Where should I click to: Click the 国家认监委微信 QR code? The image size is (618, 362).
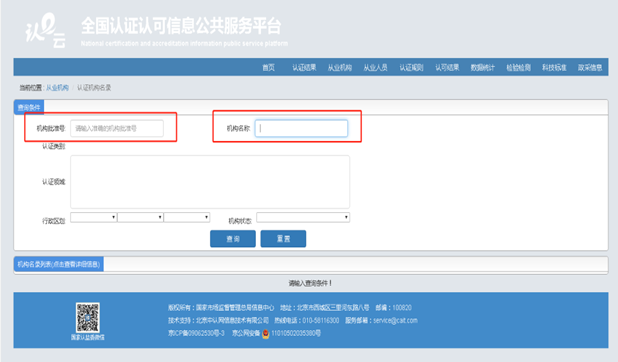[x=87, y=317]
